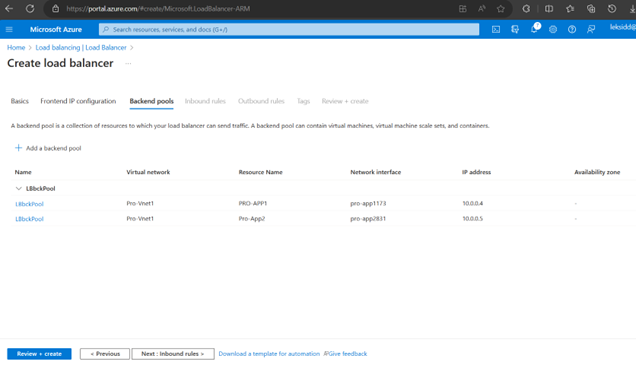Viewport: 636px width, 368px height.
Task: Open the account menu in the header
Action: (x=623, y=27)
